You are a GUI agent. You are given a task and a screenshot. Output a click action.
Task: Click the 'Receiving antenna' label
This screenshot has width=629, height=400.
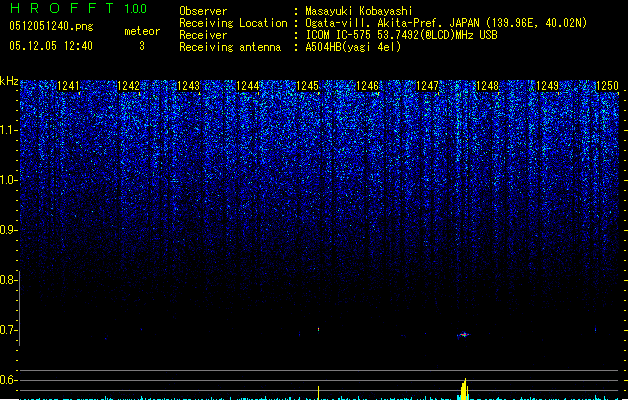230,47
